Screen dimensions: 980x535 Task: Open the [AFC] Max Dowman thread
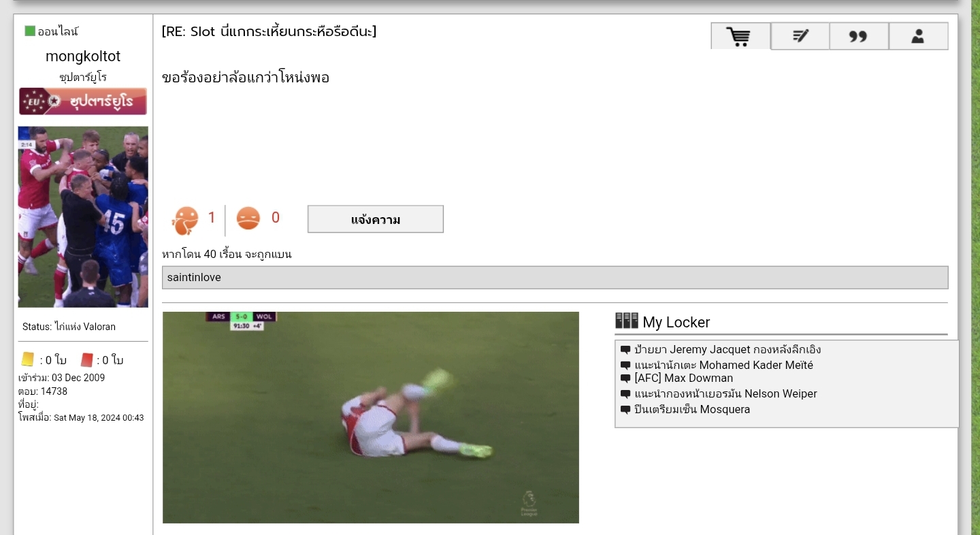683,378
